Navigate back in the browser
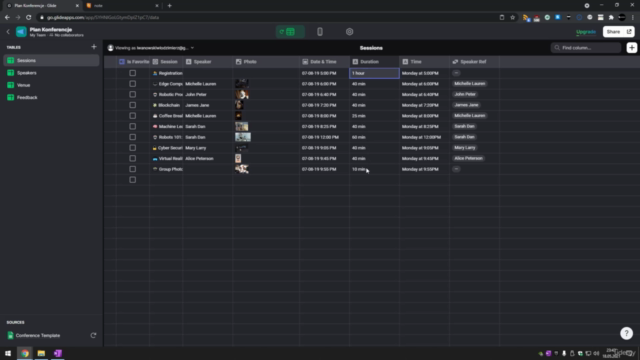This screenshot has height=360, width=640. [7, 18]
